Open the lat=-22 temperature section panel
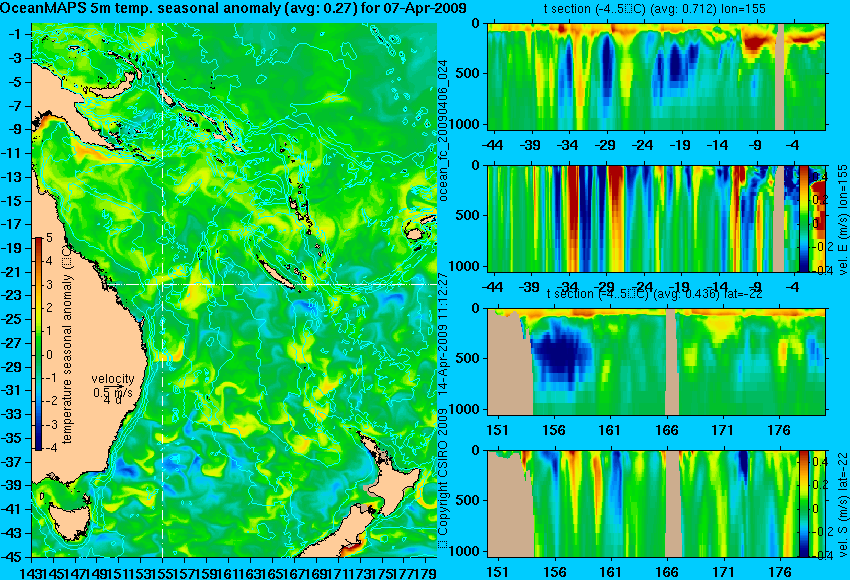 coord(656,362)
